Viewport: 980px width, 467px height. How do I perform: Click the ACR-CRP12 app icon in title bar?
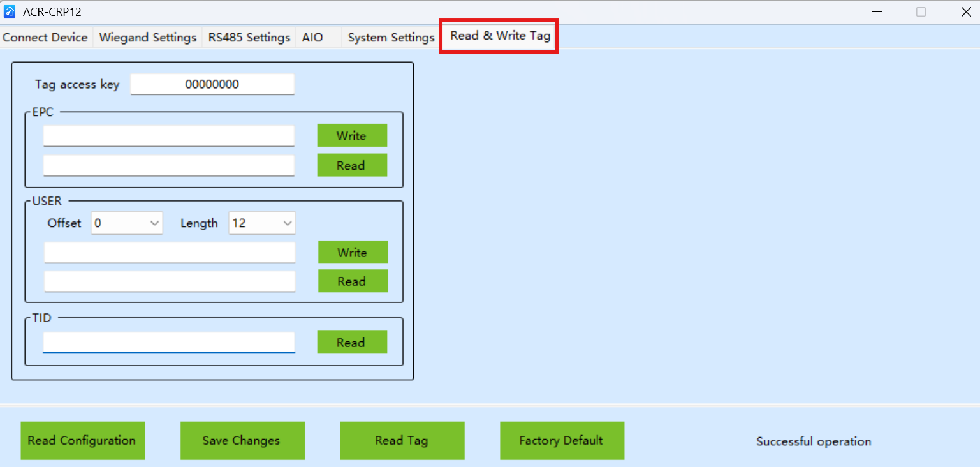(x=10, y=11)
